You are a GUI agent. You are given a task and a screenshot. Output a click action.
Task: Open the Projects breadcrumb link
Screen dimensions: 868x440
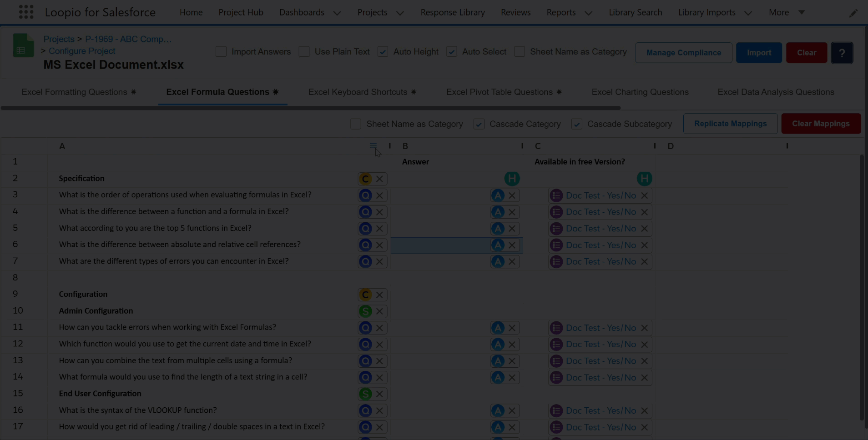tap(59, 39)
